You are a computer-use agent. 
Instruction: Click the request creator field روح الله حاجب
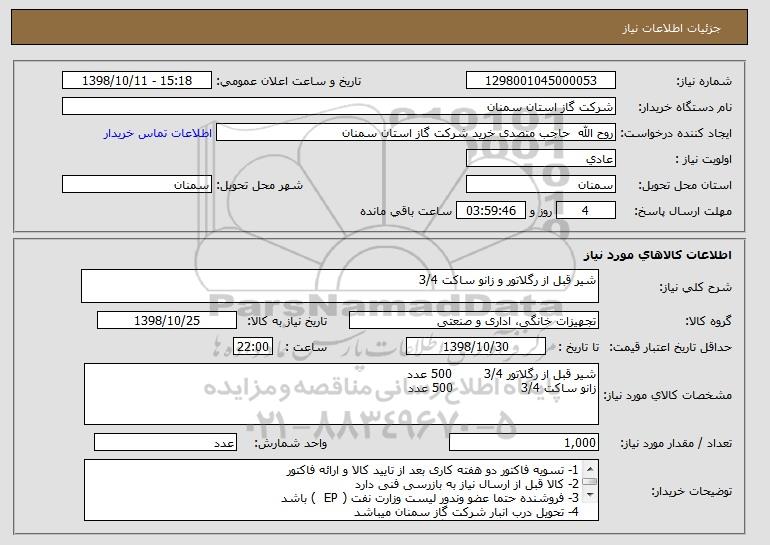point(416,133)
